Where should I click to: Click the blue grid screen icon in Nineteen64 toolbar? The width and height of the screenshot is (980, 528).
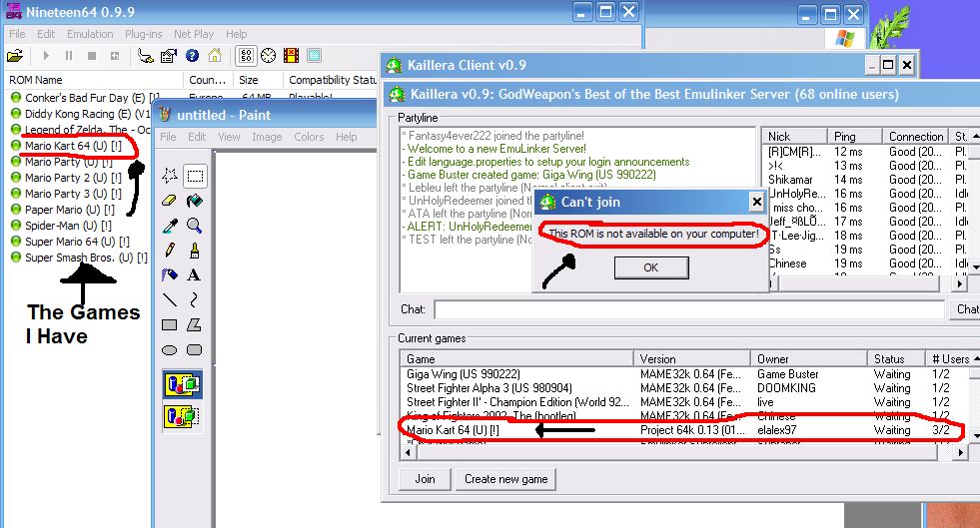pos(315,56)
